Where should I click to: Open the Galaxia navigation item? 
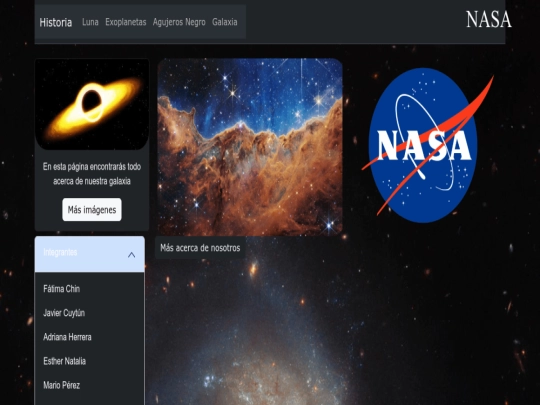pyautogui.click(x=225, y=22)
